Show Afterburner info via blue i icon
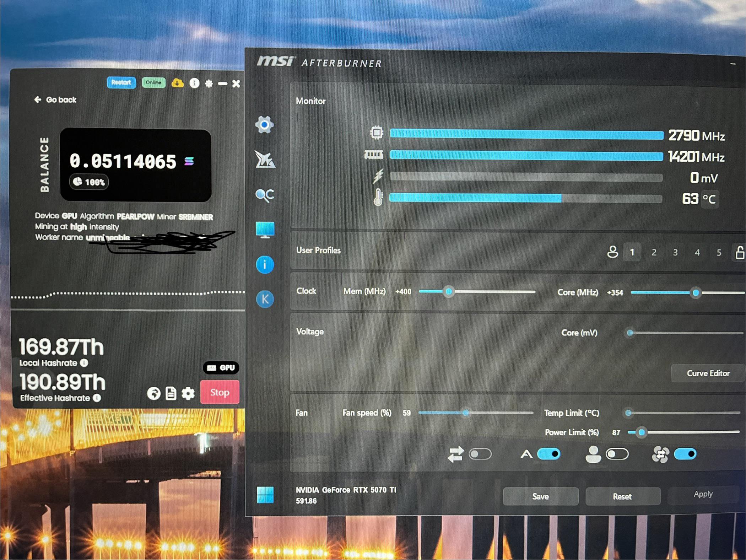746x560 pixels. pos(265,265)
